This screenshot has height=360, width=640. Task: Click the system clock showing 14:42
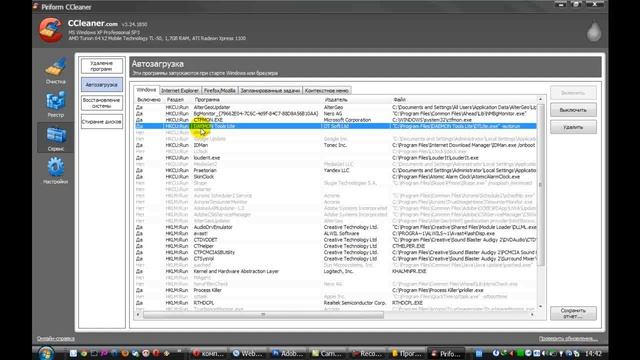click(x=593, y=353)
